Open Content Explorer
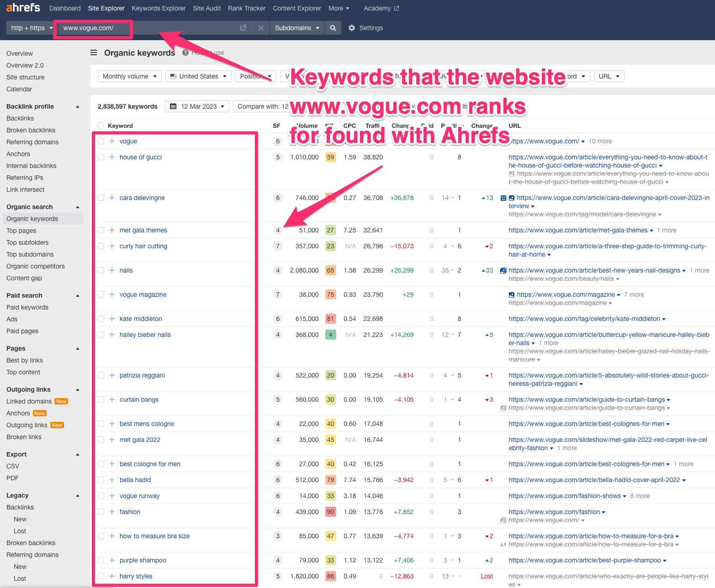715x588 pixels. tap(297, 8)
